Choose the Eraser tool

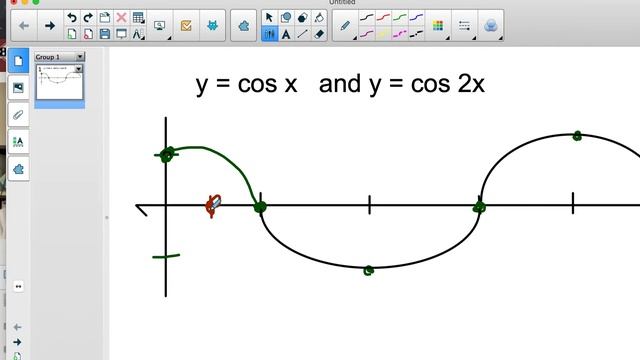coord(319,34)
